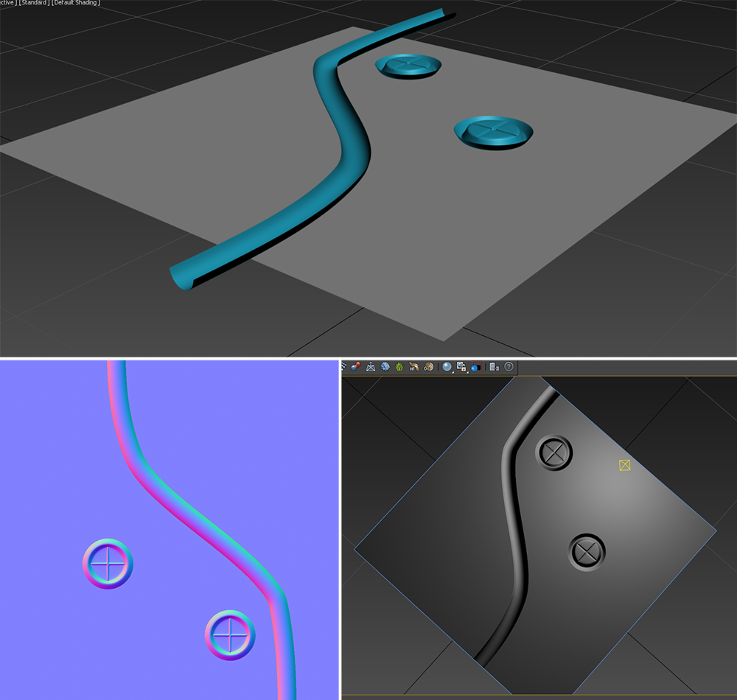This screenshot has height=700, width=737.
Task: Click the wireframe lattice toolbar icon
Action: pyautogui.click(x=371, y=366)
